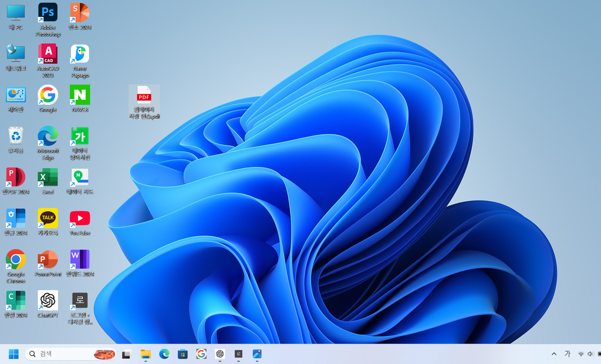Select the YouTube desktop shortcut
Screen dimensions: 601x364
pyautogui.click(x=80, y=222)
